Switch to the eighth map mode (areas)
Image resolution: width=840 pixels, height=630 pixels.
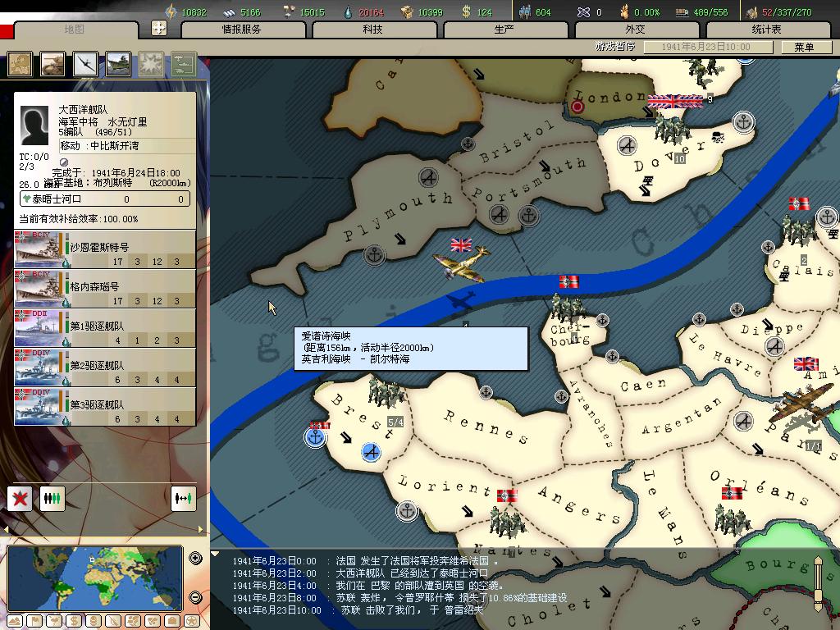point(153,622)
